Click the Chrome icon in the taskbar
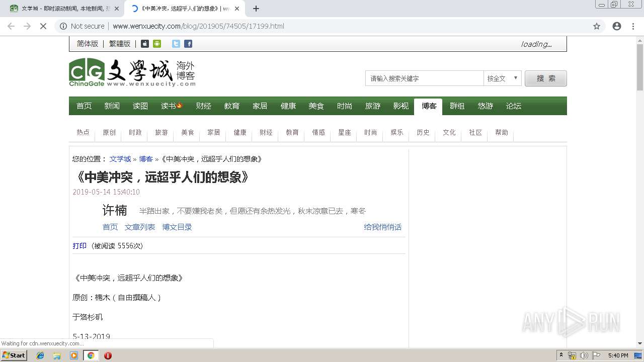The height and width of the screenshot is (362, 644). click(91, 355)
